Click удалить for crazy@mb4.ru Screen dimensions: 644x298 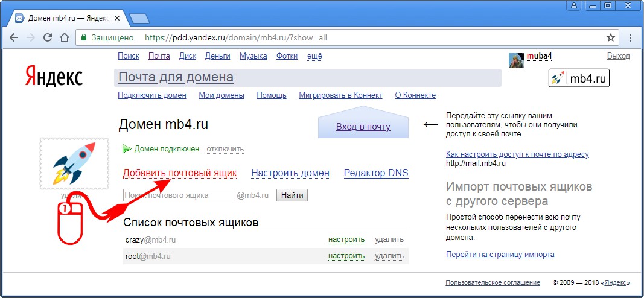(x=389, y=239)
